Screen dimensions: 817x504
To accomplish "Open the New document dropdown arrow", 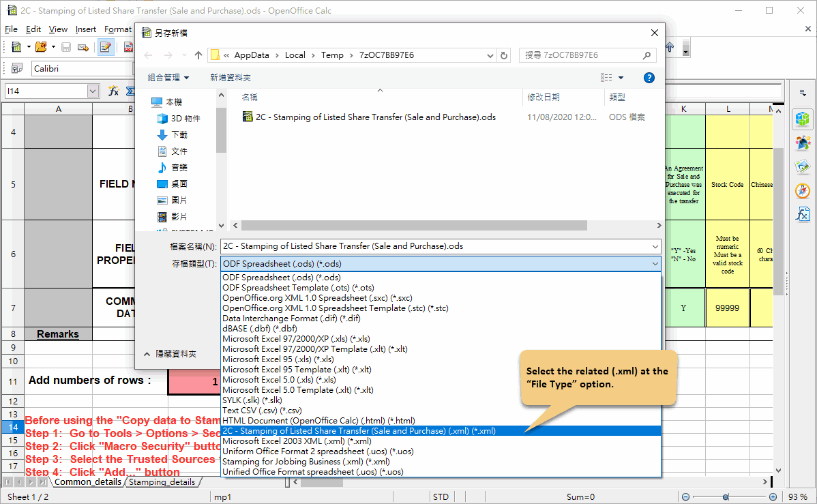I will point(29,47).
